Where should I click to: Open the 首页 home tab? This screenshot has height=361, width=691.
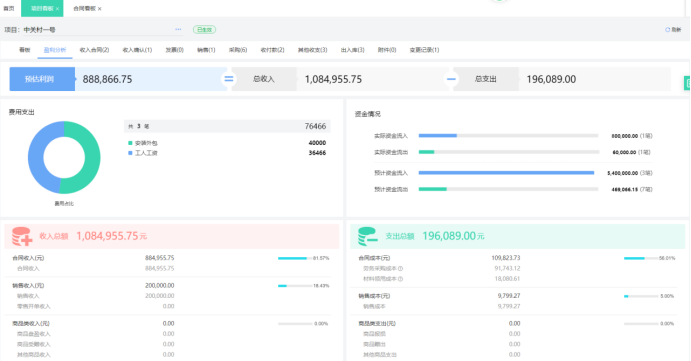pyautogui.click(x=9, y=8)
